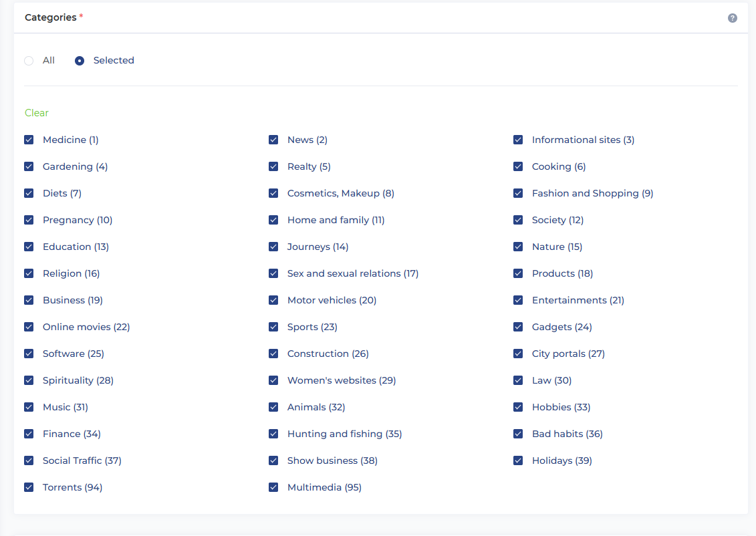Toggle the News (2) checkbox

[273, 140]
